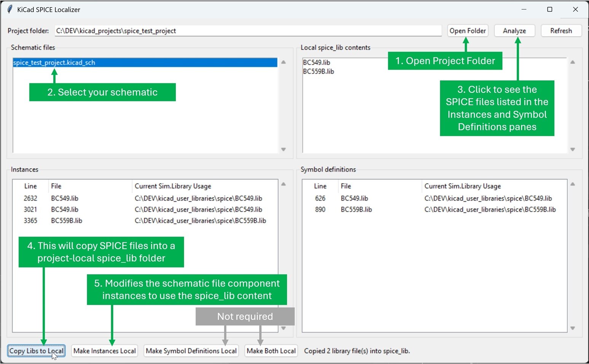Image resolution: width=589 pixels, height=364 pixels.
Task: Click the Schematic files scrollbar up arrow
Action: click(x=283, y=62)
